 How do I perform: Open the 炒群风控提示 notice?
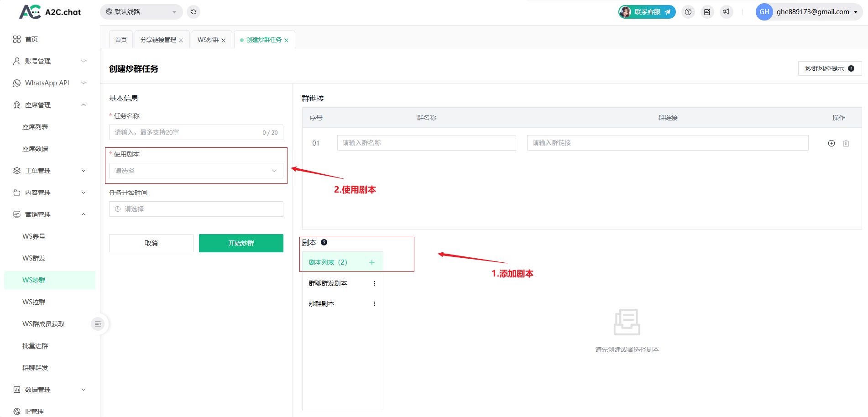tap(829, 68)
